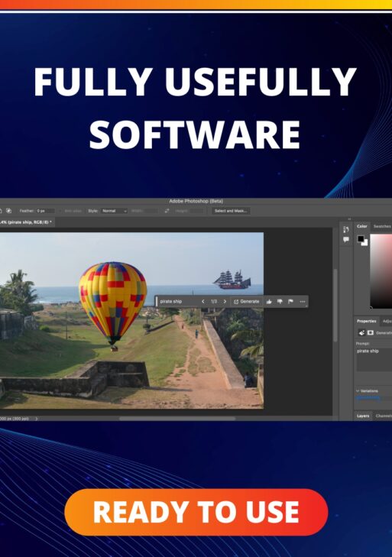Collapse the Variations section
392x557 pixels.
[x=358, y=390]
